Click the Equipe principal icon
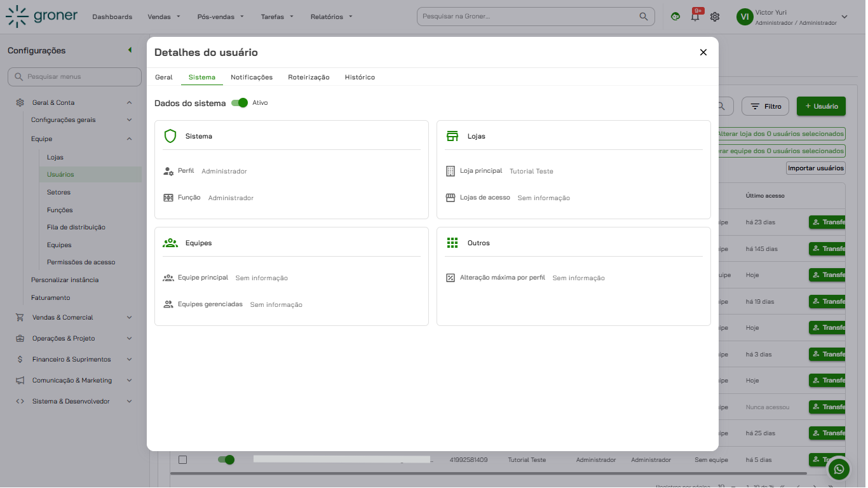Screen dimensions: 868x488 click(x=168, y=278)
